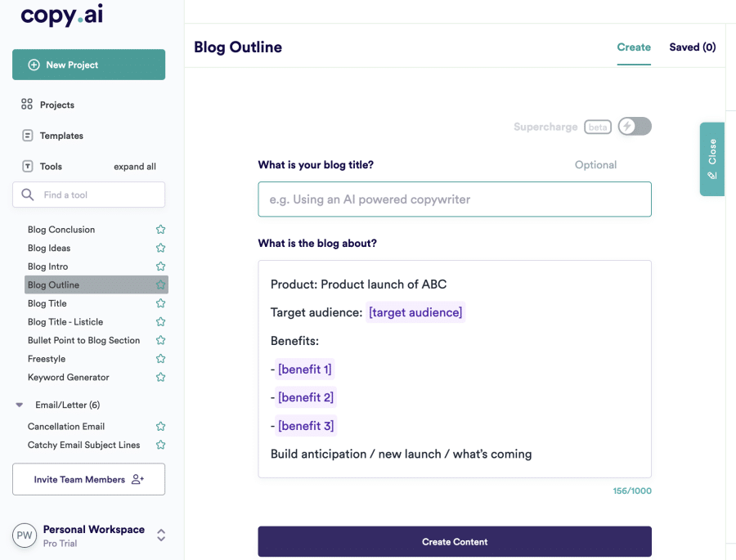
Task: Star the Keyword Generator tool
Action: (x=161, y=378)
